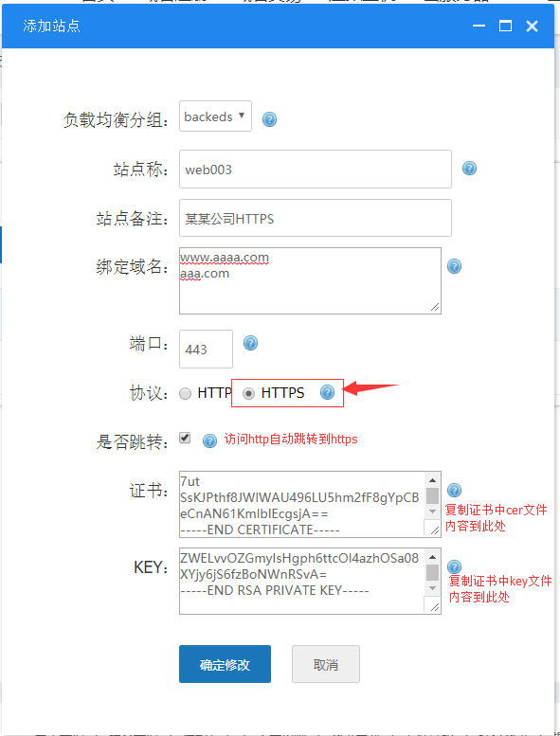This screenshot has width=560, height=736.
Task: Select the HTTP protocol radio button
Action: point(186,393)
